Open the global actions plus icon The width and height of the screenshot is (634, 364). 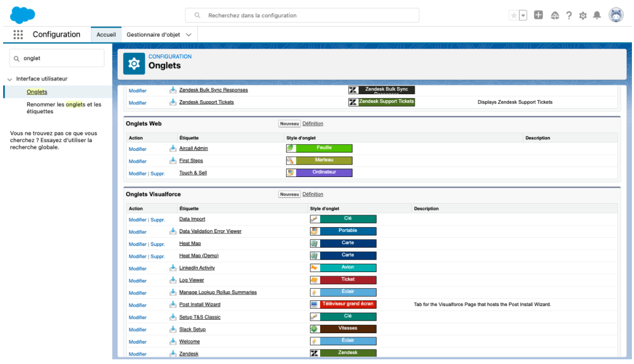539,15
